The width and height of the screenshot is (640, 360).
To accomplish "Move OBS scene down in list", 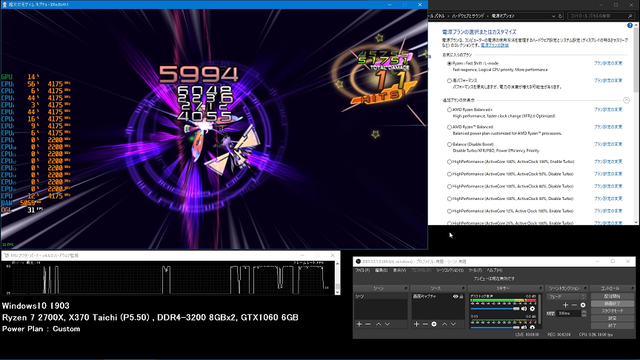I will pos(387,324).
